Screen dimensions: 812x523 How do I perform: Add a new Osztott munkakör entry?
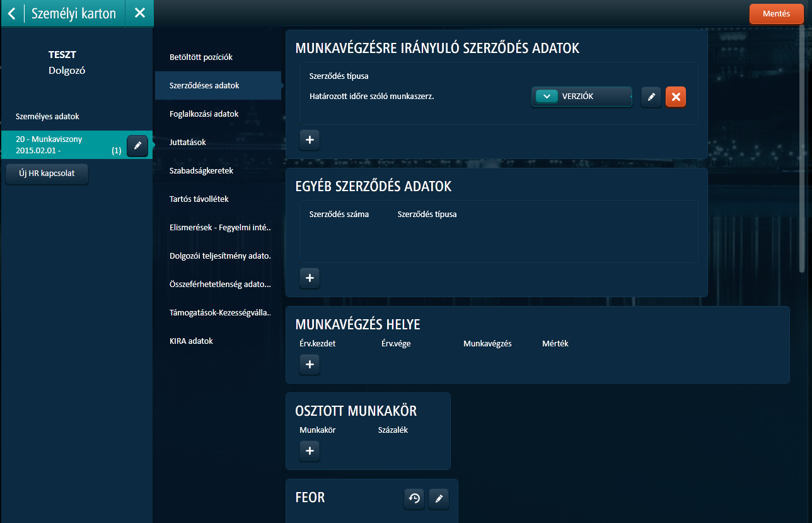click(x=310, y=451)
